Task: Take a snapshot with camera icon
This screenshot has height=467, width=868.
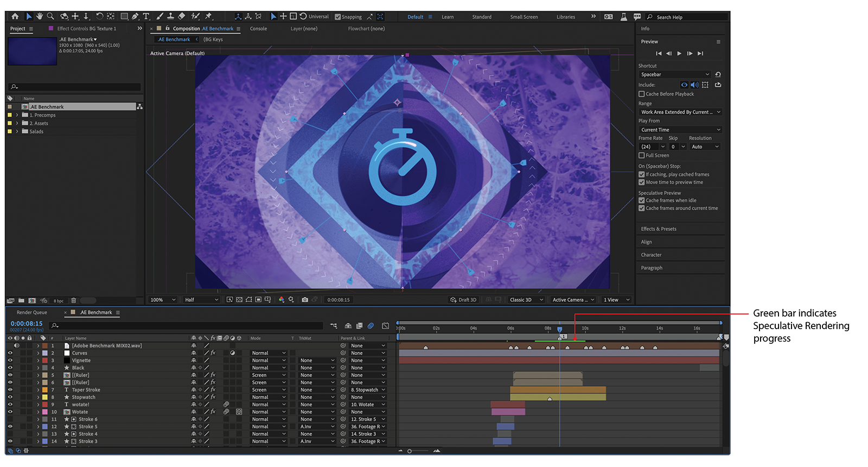Action: pos(305,300)
